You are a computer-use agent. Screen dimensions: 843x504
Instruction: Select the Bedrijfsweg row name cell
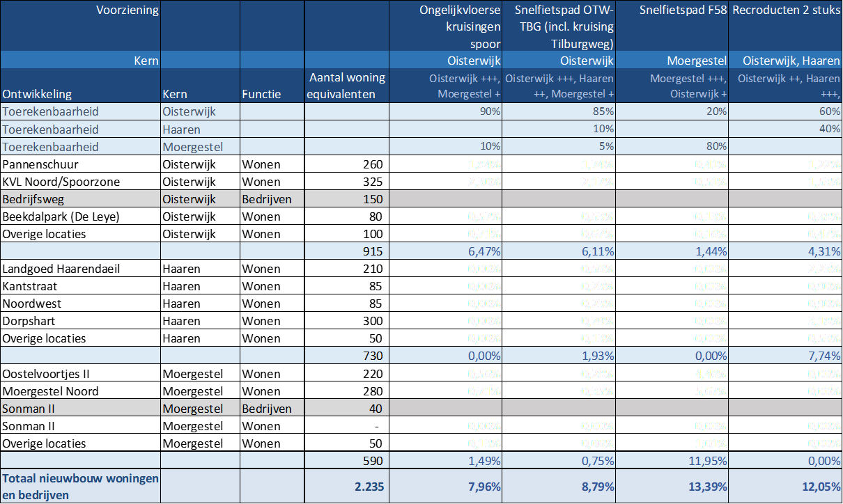[x=80, y=199]
